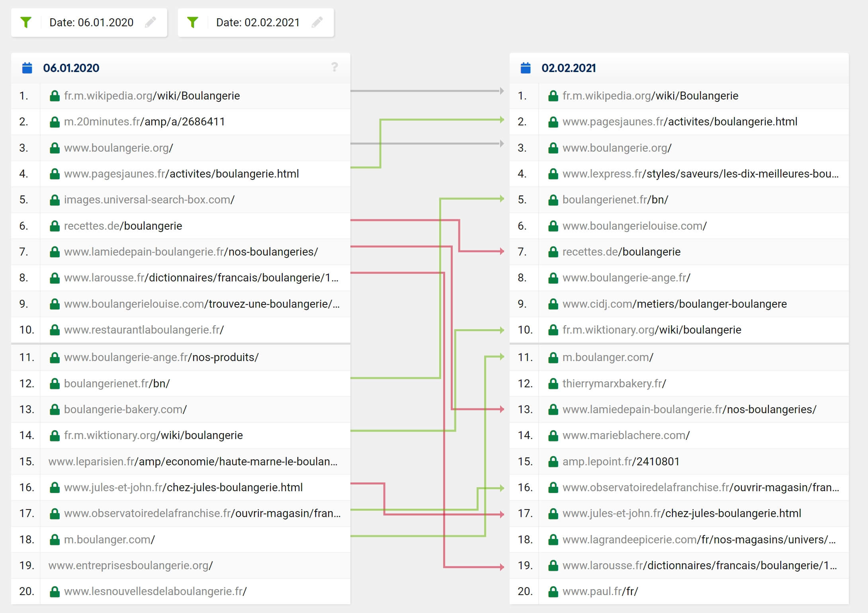Screen dimensions: 868x613
Task: Open www.entreprisesboulangerie.org link
Action: coord(131,566)
